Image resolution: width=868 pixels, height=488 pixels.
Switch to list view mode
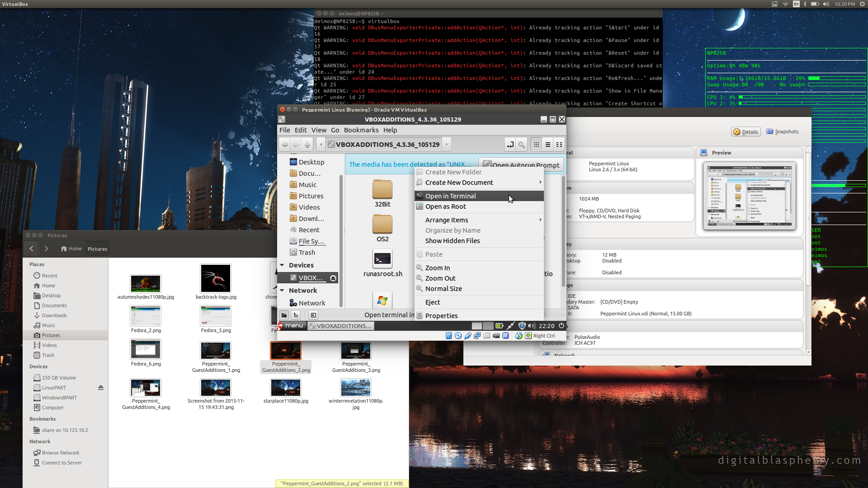(547, 145)
